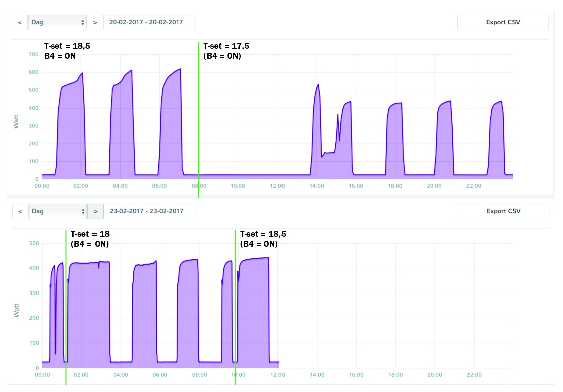Click green T-set 17,5 marker line
563x392 pixels.
[x=199, y=120]
